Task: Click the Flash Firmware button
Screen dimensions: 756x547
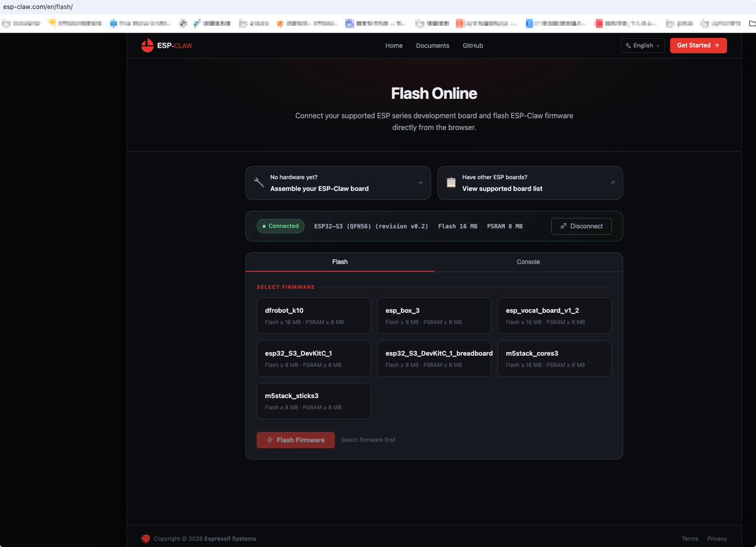Action: pos(295,440)
